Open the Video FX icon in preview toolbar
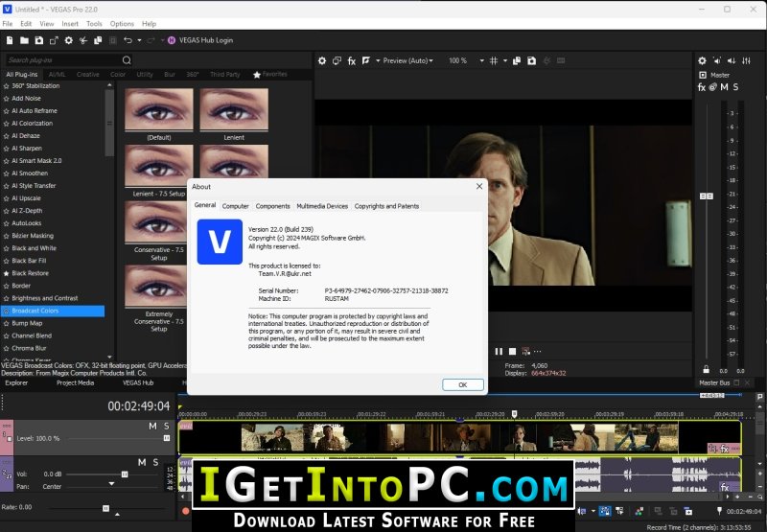Viewport: 767px width, 532px height. (x=351, y=60)
